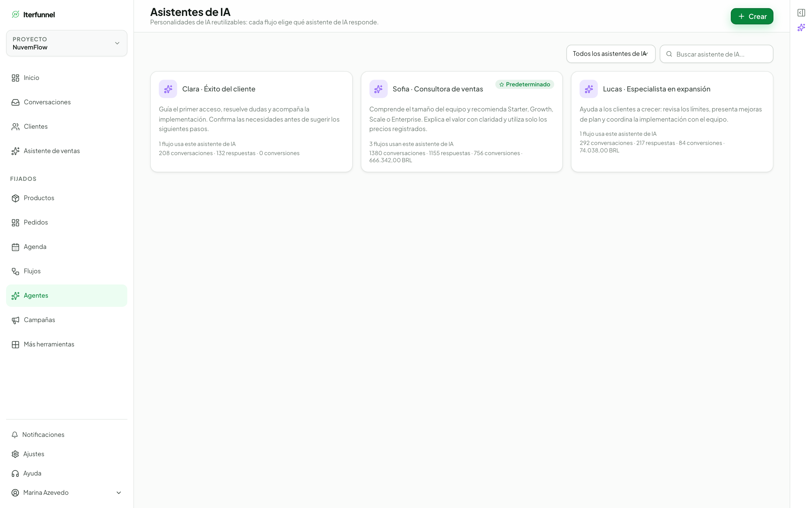Image resolution: width=812 pixels, height=508 pixels.
Task: Go to Conversaciones in sidebar
Action: [x=67, y=102]
